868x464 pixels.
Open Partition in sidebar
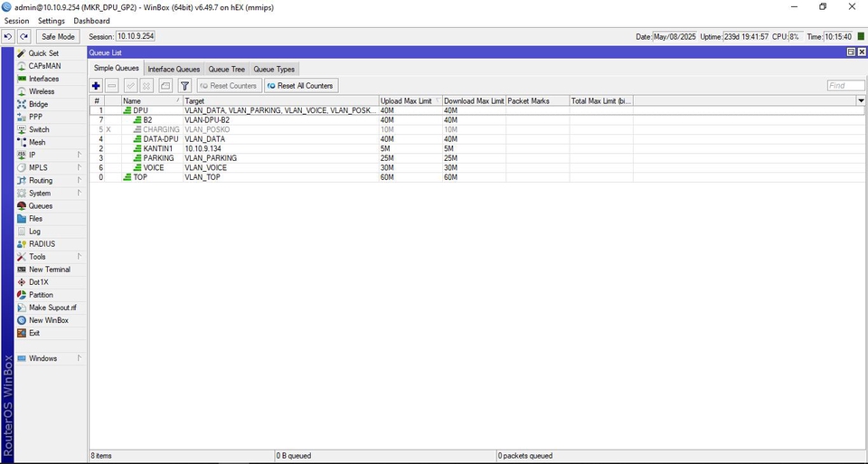51,295
